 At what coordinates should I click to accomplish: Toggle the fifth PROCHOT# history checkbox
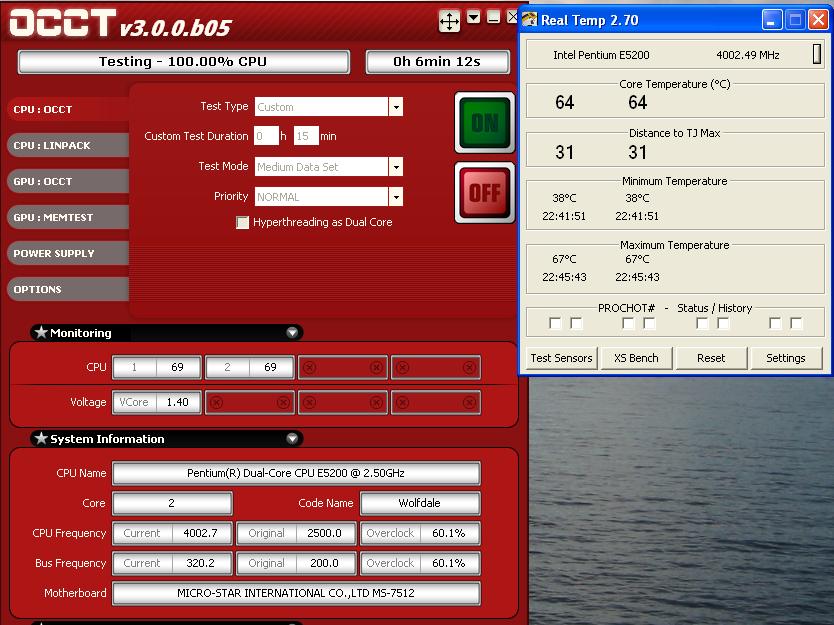[x=702, y=323]
